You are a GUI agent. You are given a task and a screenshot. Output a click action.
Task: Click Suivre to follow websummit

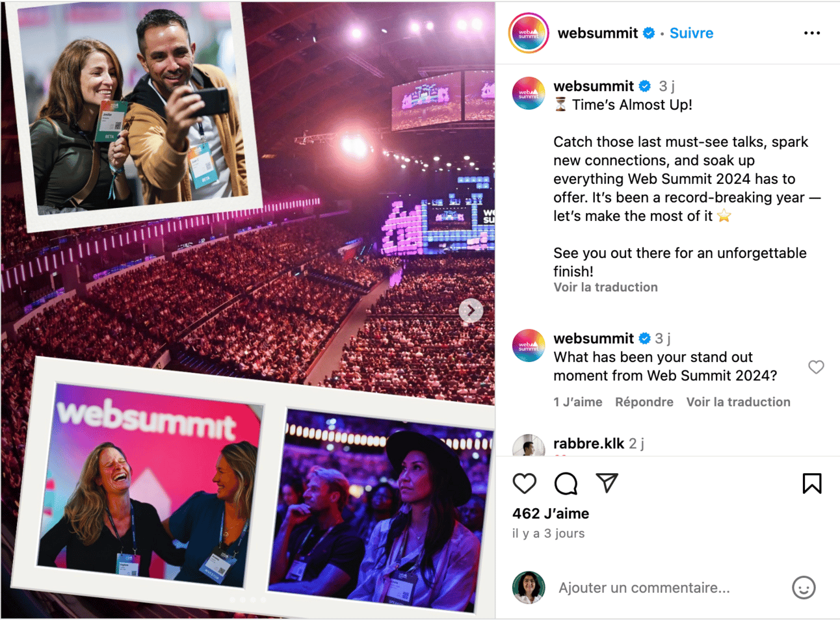click(x=691, y=33)
